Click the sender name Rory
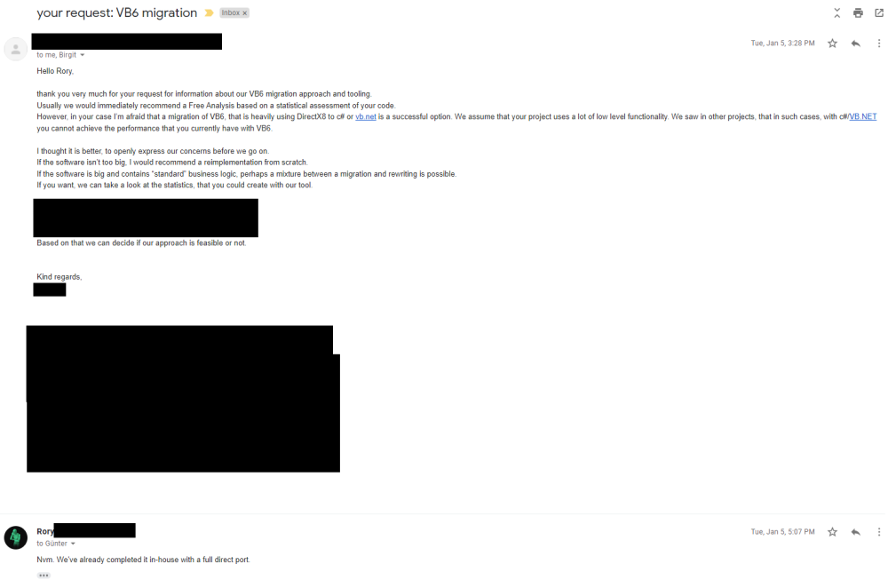 (45, 531)
